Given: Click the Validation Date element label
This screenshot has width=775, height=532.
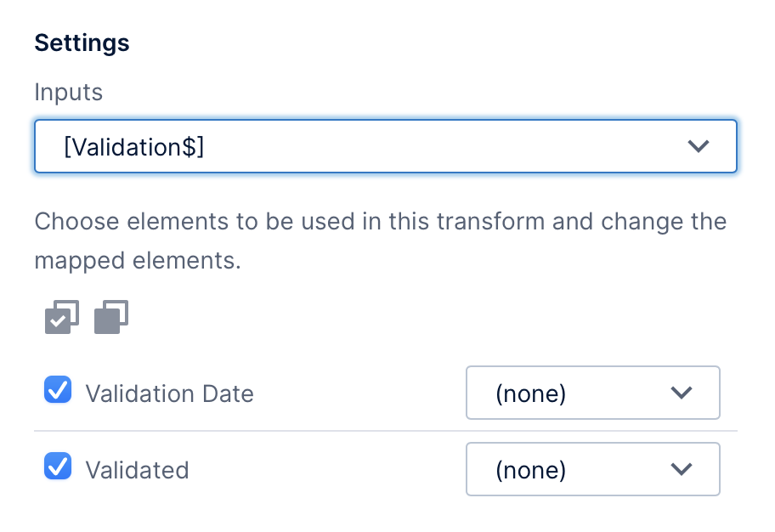Looking at the screenshot, I should tap(170, 393).
